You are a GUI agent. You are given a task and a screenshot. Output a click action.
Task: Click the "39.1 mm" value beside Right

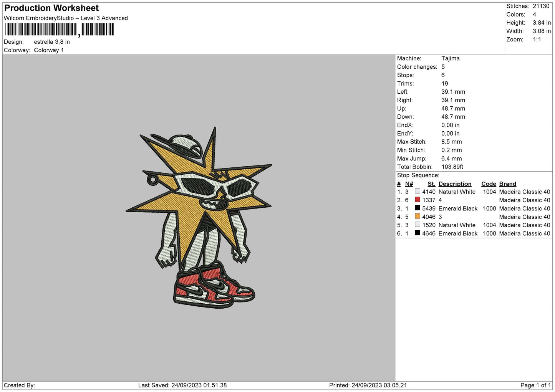[x=453, y=100]
